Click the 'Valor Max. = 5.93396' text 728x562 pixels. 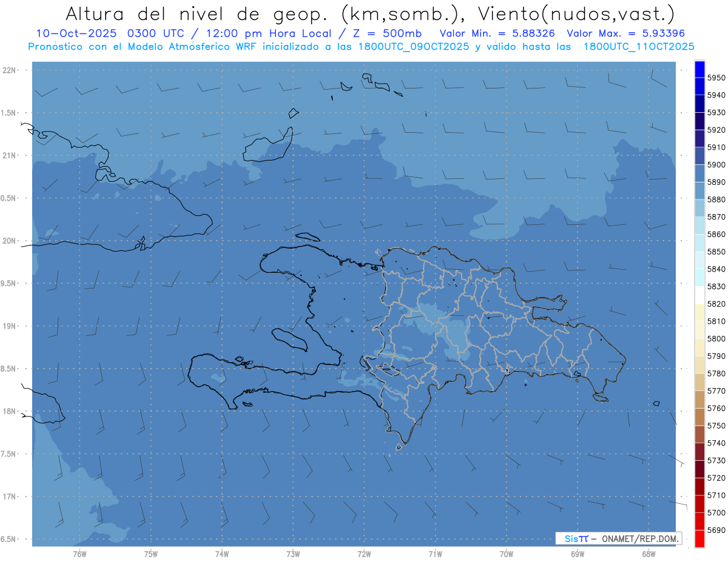(626, 33)
